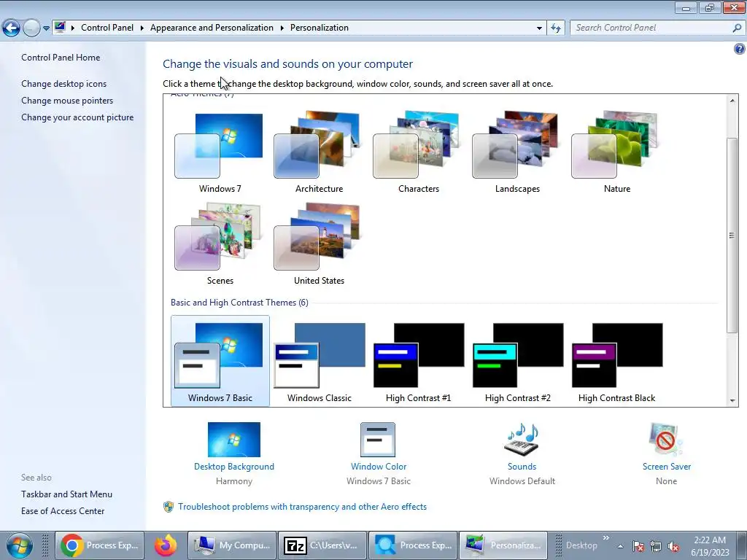This screenshot has height=560, width=747.
Task: Open Troubleshoot problems with transparency link
Action: [302, 507]
